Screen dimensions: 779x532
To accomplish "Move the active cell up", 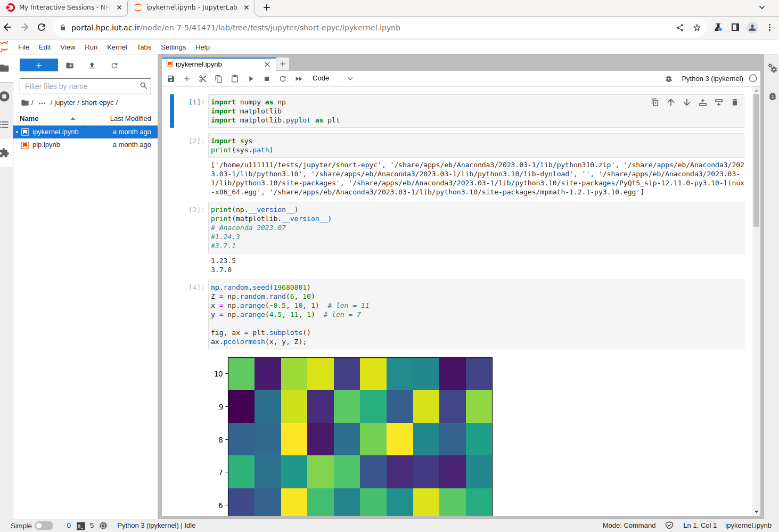I will [671, 102].
